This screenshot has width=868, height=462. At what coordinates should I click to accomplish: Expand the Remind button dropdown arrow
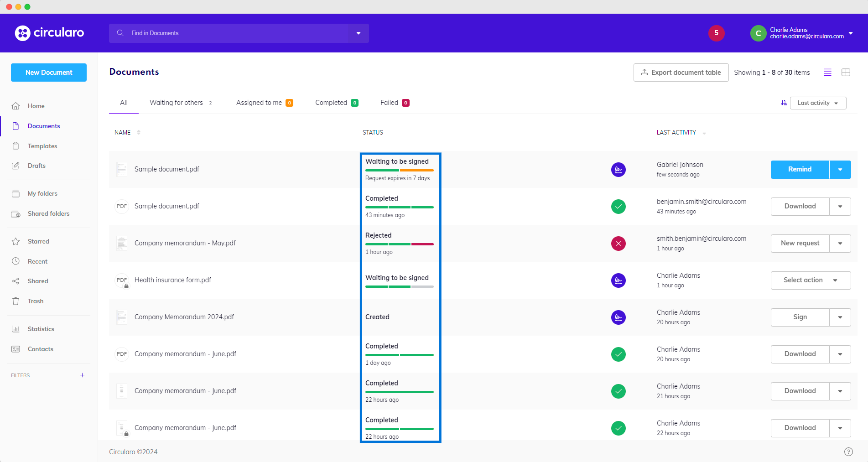click(x=840, y=170)
